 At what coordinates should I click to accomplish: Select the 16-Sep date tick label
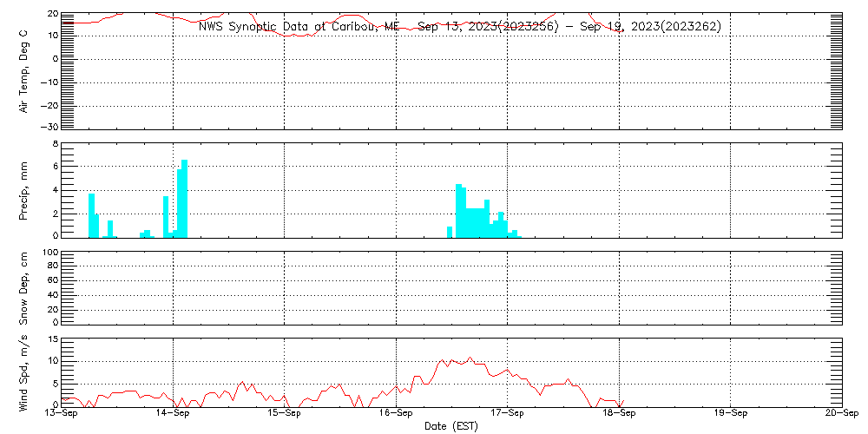point(396,414)
